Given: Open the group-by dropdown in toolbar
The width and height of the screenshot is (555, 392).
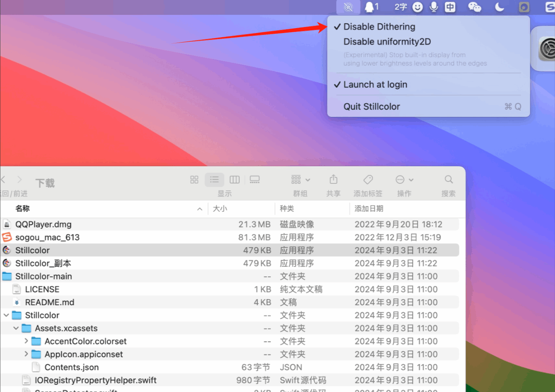Looking at the screenshot, I should point(300,180).
